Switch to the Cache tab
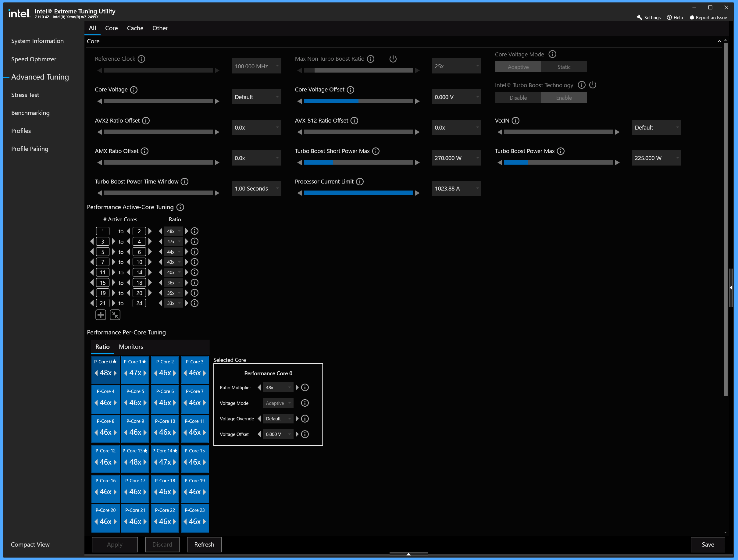 pos(135,28)
